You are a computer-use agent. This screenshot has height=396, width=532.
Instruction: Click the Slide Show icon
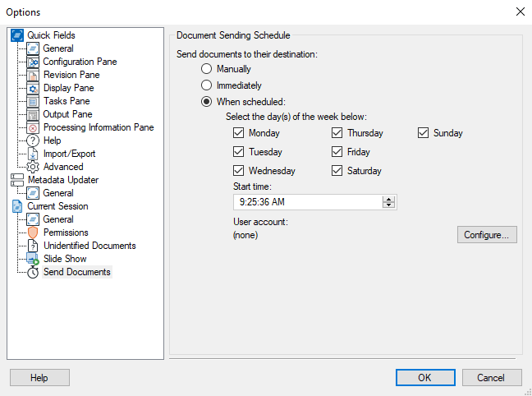tap(33, 259)
